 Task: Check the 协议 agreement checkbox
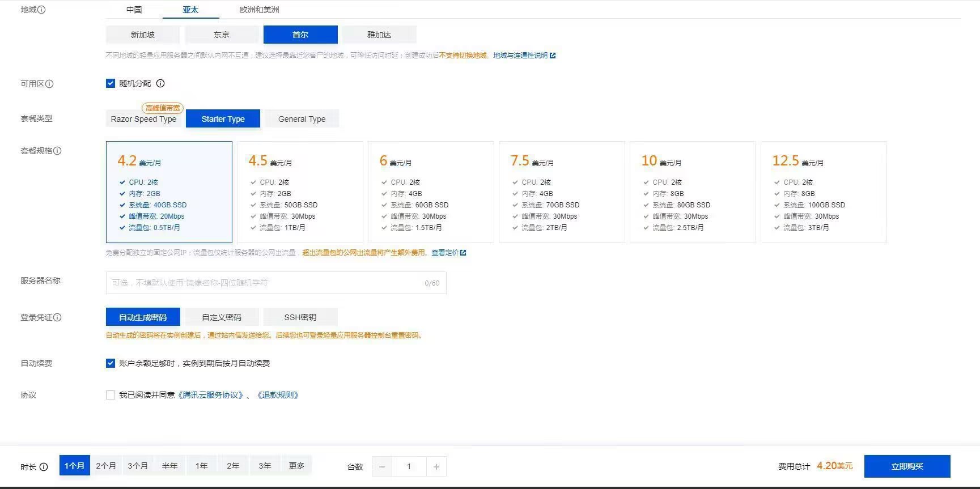[111, 395]
